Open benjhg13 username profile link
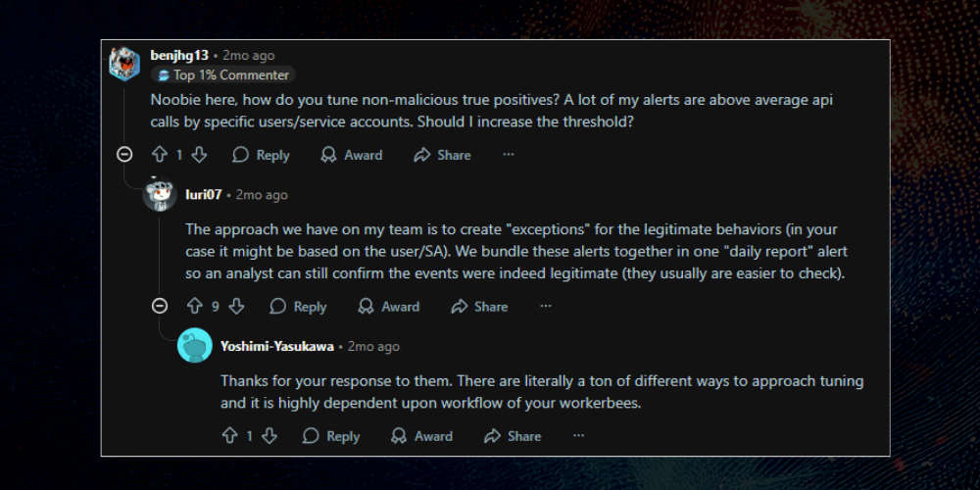 (179, 56)
